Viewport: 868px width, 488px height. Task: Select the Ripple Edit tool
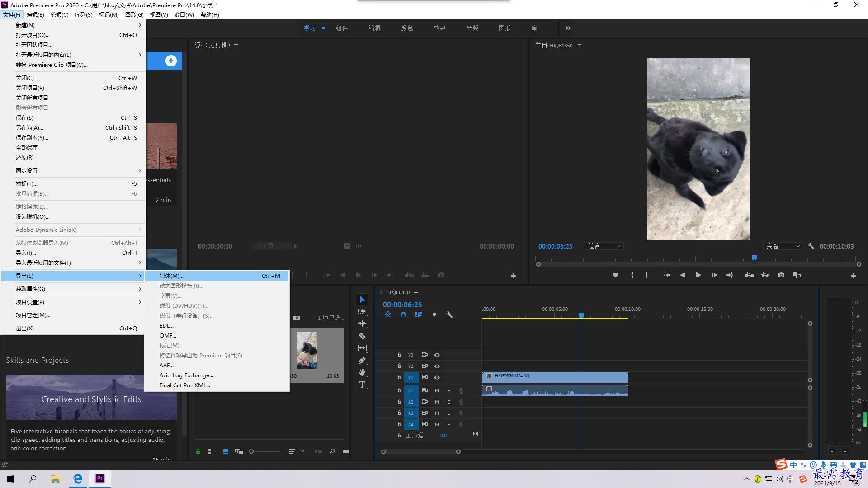(x=362, y=324)
